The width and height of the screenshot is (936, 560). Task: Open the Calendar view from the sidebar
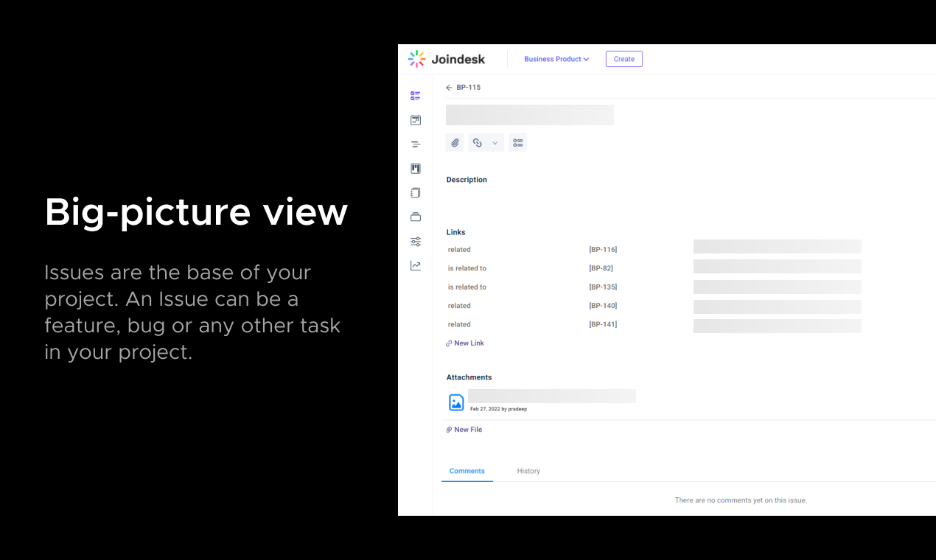click(416, 119)
